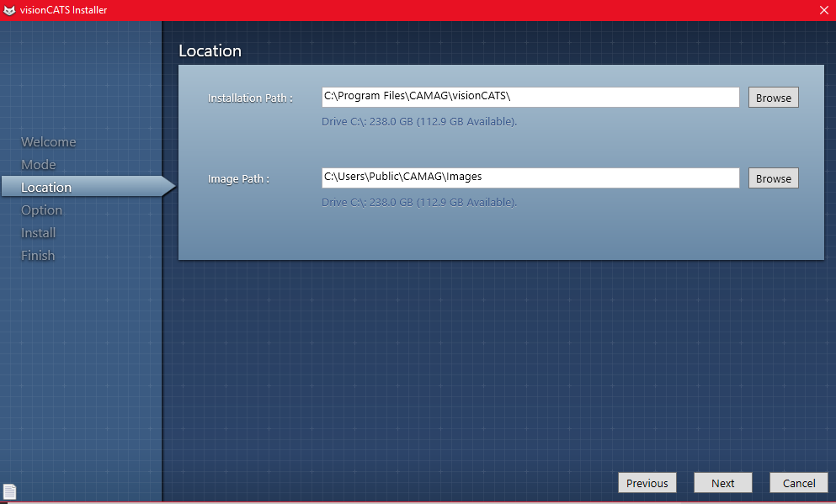Viewport: 836px width, 504px height.
Task: Select the Install step in sidebar
Action: click(x=39, y=233)
